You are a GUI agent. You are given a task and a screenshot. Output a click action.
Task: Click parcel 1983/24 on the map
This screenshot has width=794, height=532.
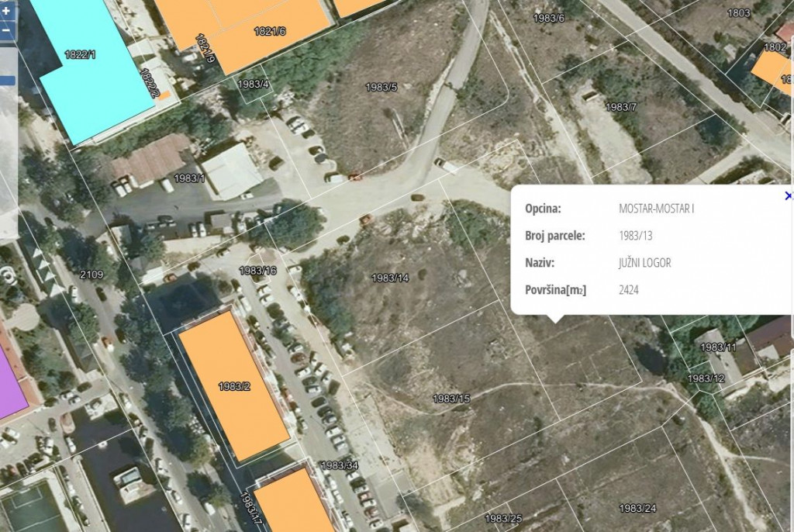tap(637, 508)
